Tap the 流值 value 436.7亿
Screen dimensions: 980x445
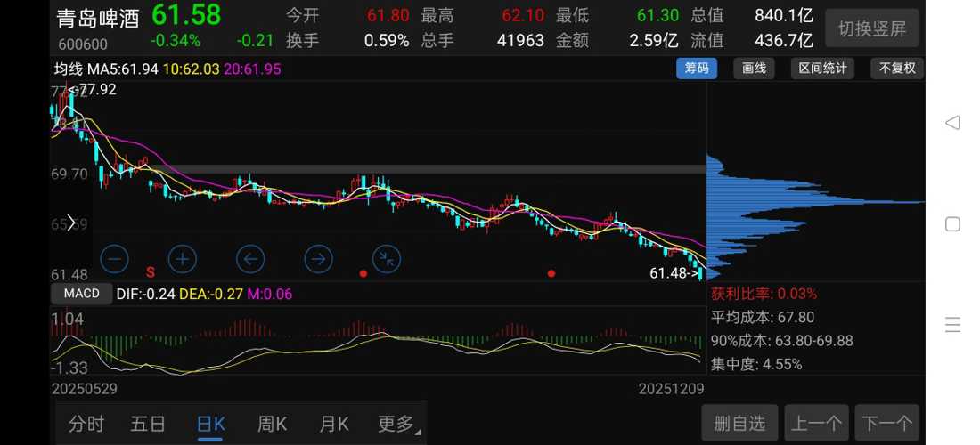784,41
